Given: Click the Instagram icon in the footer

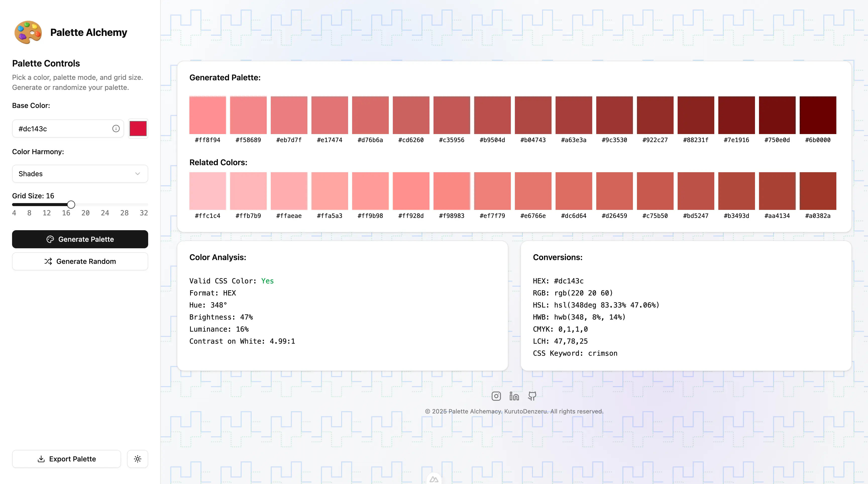Looking at the screenshot, I should coord(496,396).
